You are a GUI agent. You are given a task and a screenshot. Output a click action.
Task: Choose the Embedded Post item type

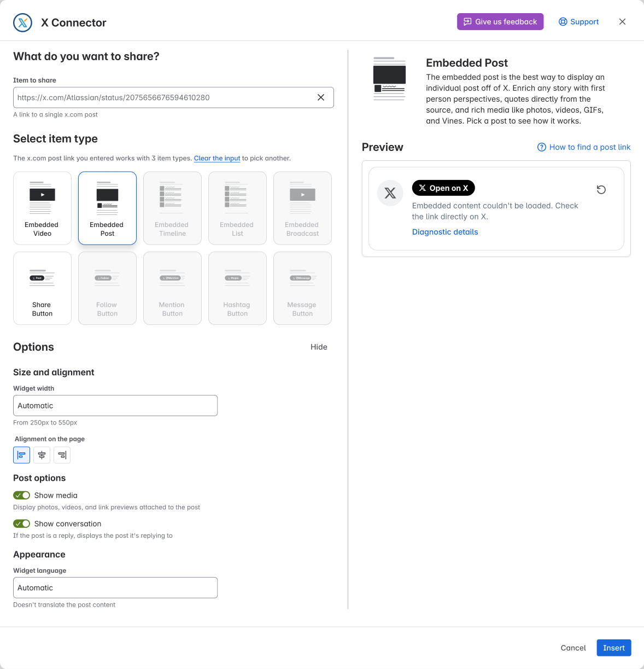tap(107, 208)
